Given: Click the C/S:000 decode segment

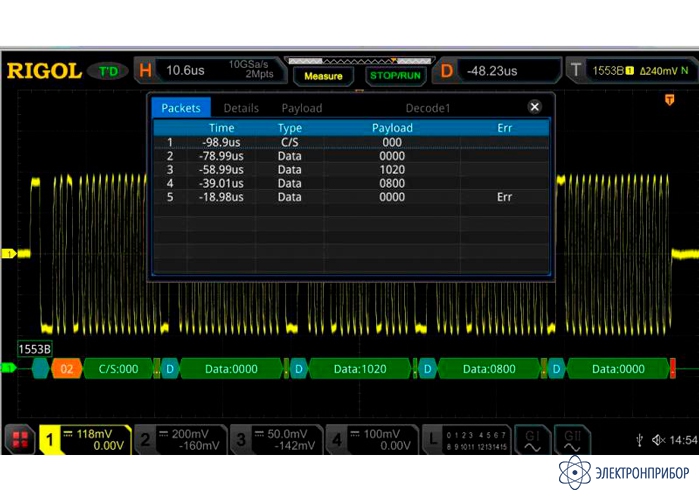Looking at the screenshot, I should tap(118, 369).
